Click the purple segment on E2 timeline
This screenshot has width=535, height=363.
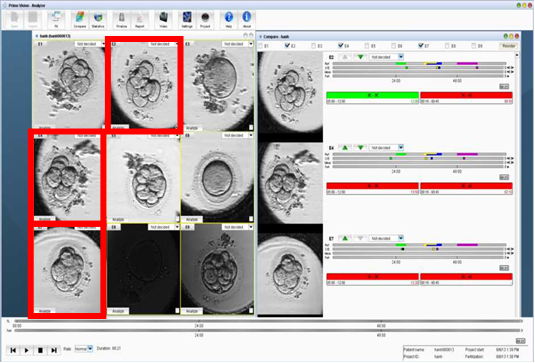467,63
